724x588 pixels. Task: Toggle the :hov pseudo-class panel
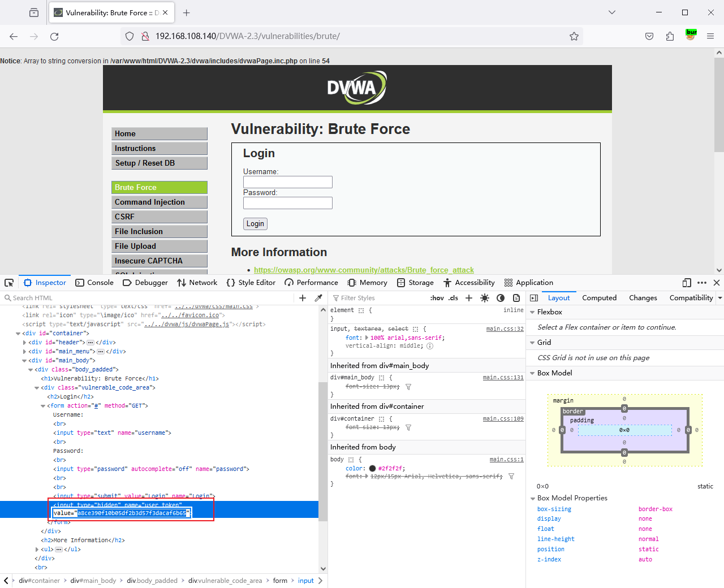point(437,298)
